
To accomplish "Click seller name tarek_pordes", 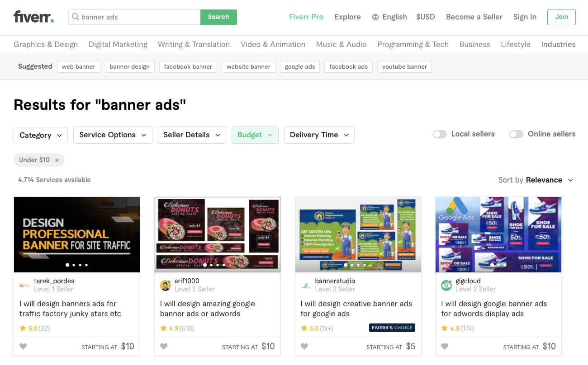I will (54, 281).
